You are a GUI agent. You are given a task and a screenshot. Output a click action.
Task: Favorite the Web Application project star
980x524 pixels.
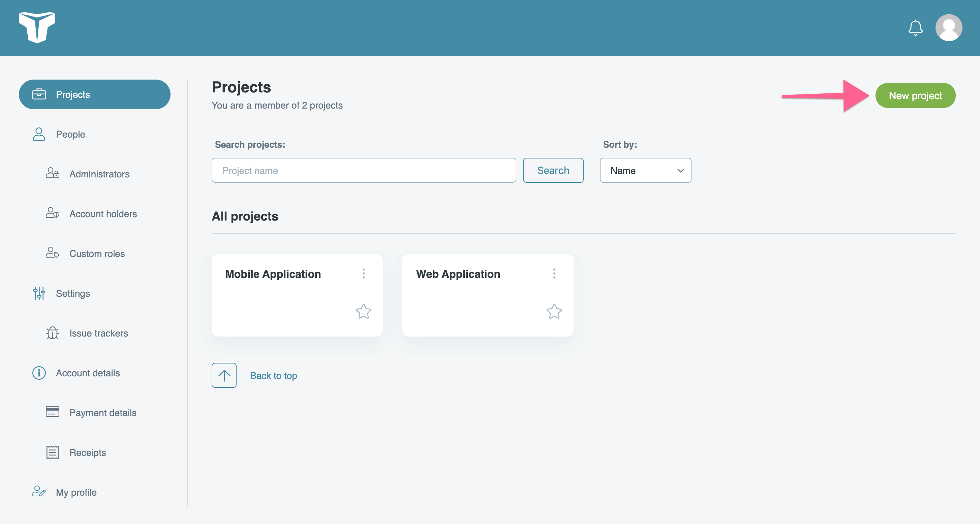[x=554, y=311]
